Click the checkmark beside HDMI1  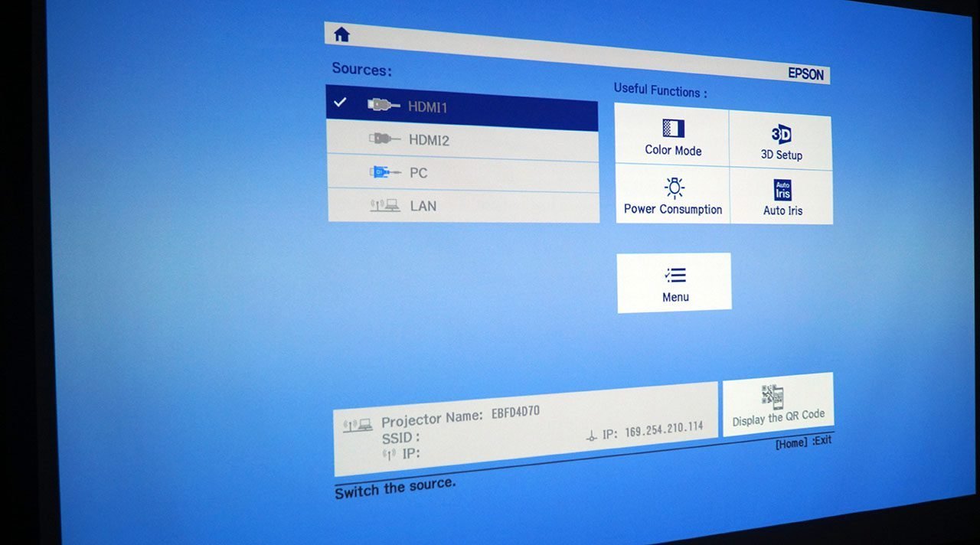pyautogui.click(x=341, y=102)
